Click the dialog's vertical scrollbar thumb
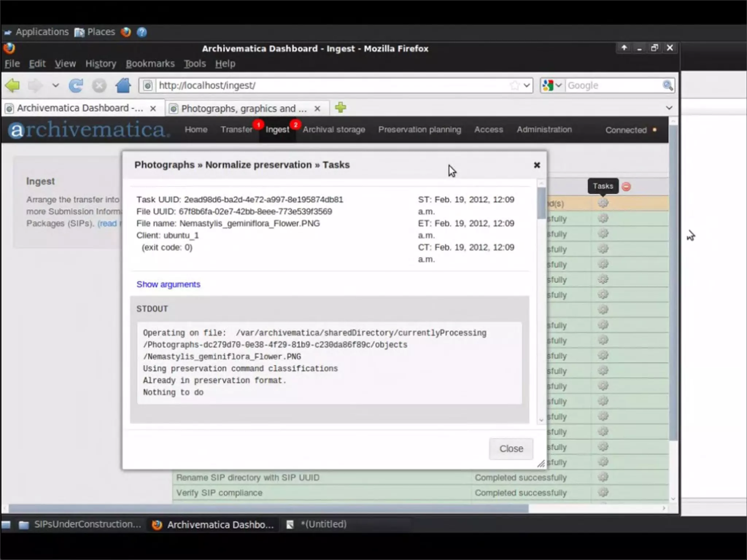Screen dimensions: 747x560 pos(541,203)
